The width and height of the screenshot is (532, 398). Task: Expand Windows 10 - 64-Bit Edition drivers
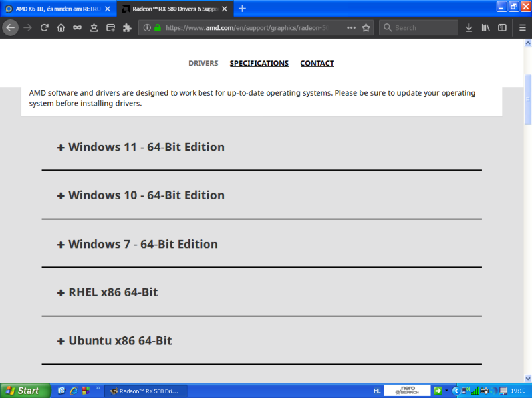(141, 195)
